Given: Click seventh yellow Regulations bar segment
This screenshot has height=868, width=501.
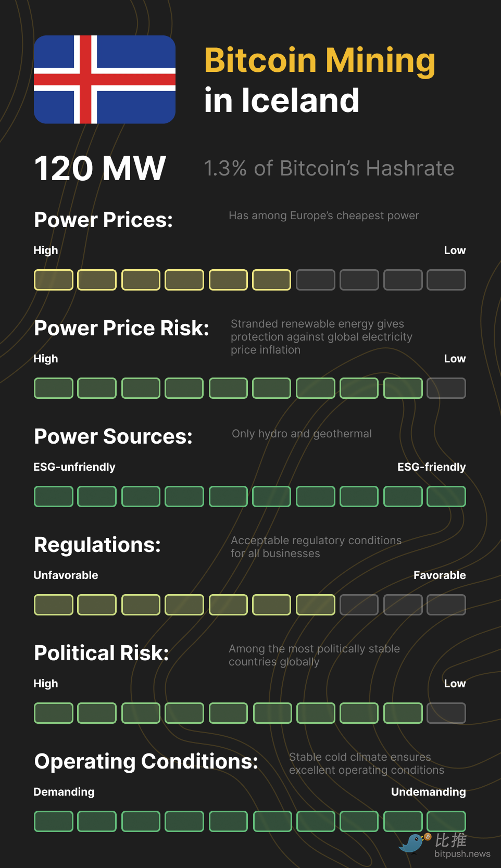Looking at the screenshot, I should tap(316, 605).
